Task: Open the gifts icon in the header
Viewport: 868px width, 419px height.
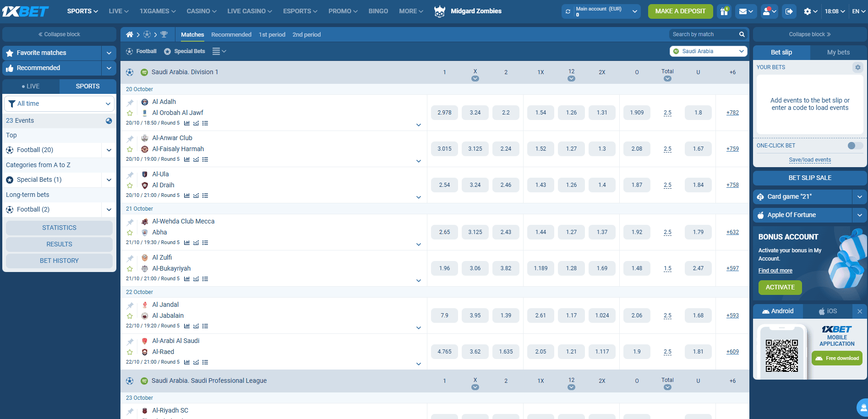Action: tap(724, 11)
